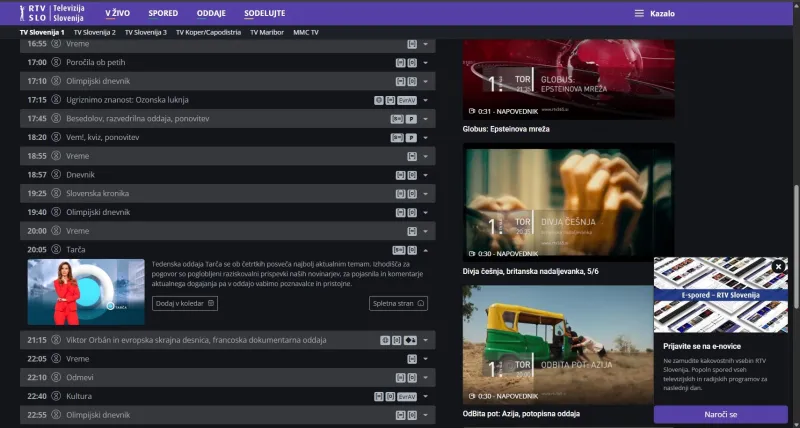
Task: Expand the Odmevi program entry
Action: (x=426, y=378)
